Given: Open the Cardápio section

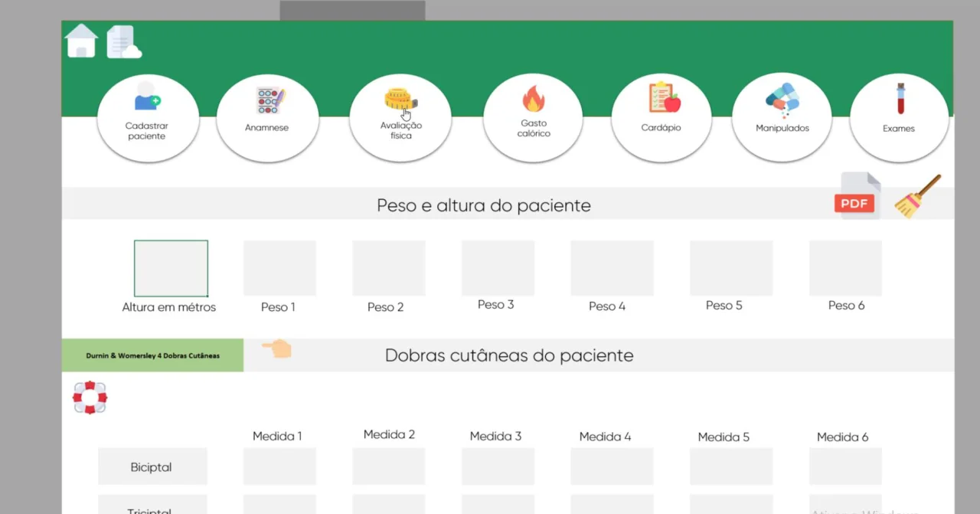Looking at the screenshot, I should [661, 118].
